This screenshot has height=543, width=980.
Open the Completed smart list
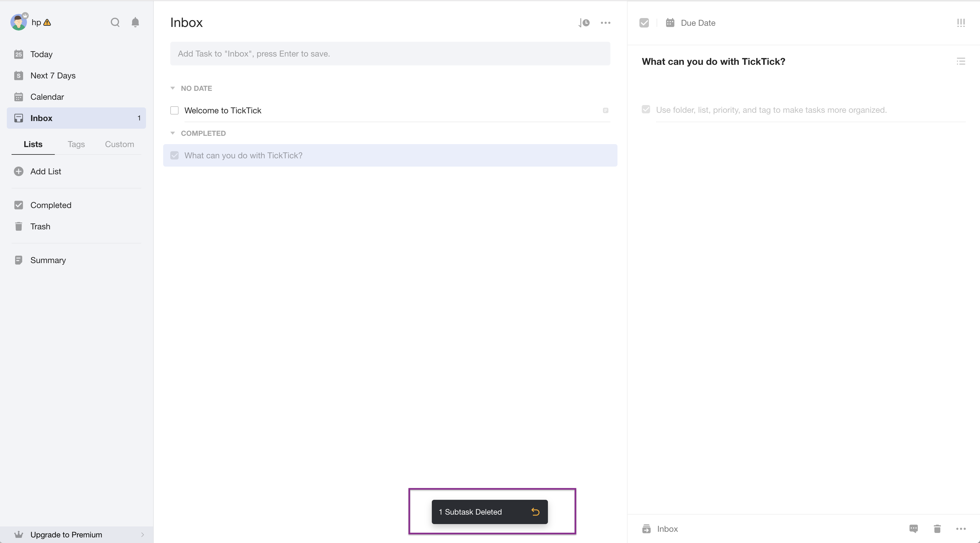coord(76,205)
